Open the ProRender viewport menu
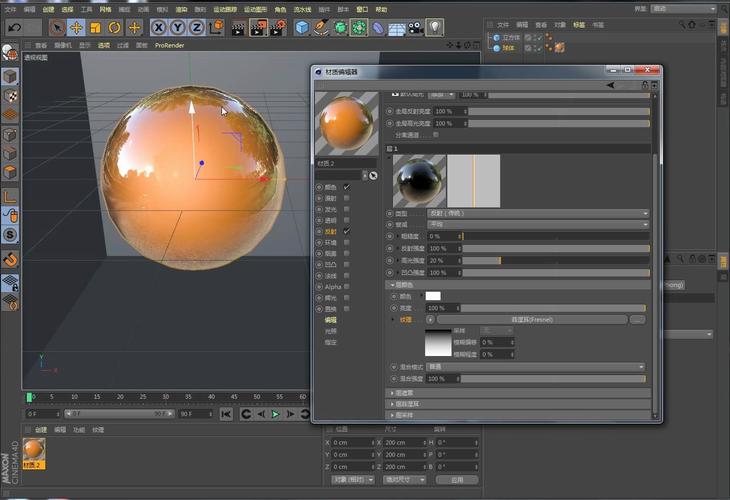Image resolution: width=730 pixels, height=500 pixels. click(x=171, y=45)
